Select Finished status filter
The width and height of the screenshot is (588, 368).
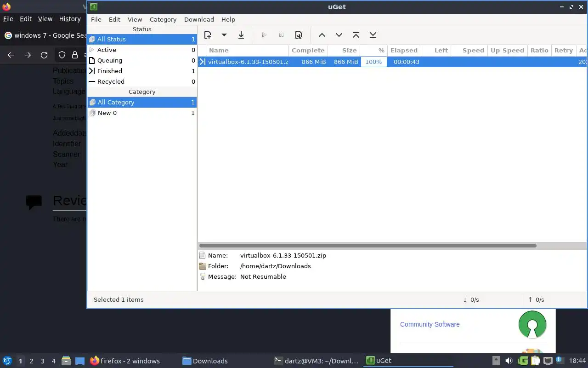click(142, 71)
